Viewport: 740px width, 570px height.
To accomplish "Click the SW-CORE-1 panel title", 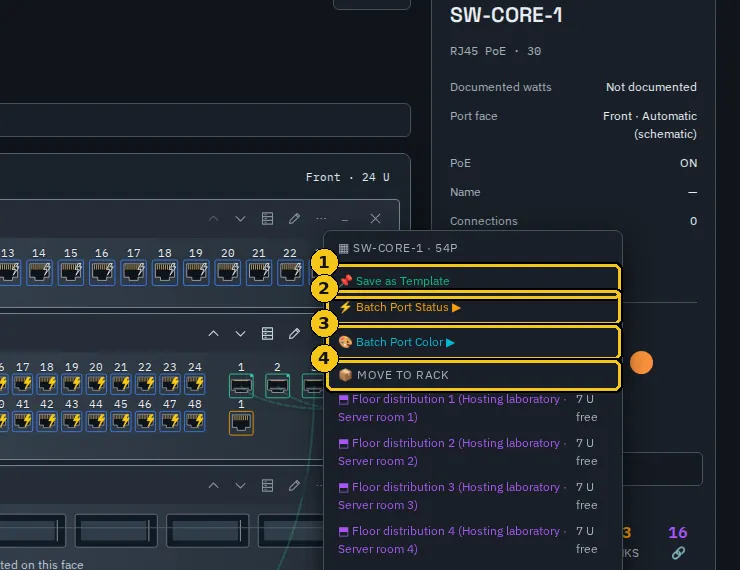I will click(506, 15).
